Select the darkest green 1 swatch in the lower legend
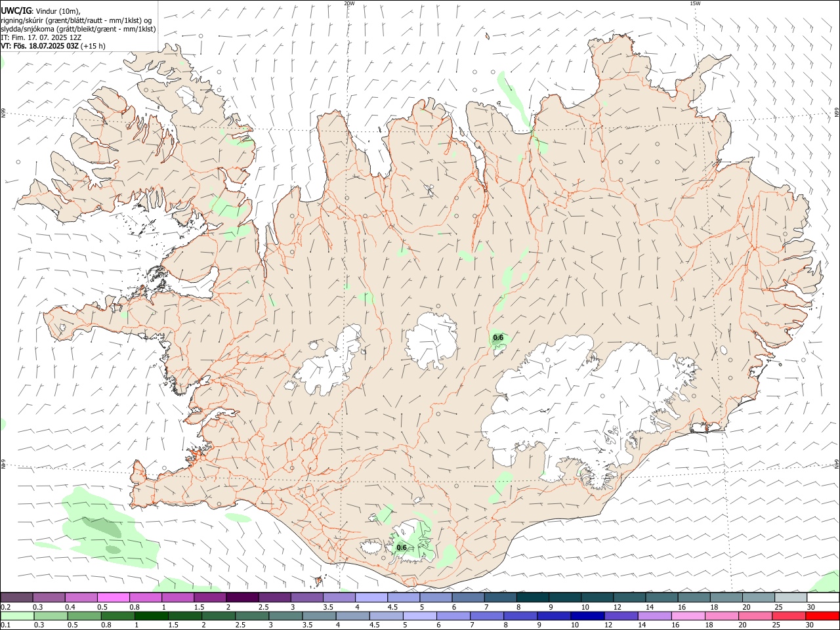 (151, 616)
